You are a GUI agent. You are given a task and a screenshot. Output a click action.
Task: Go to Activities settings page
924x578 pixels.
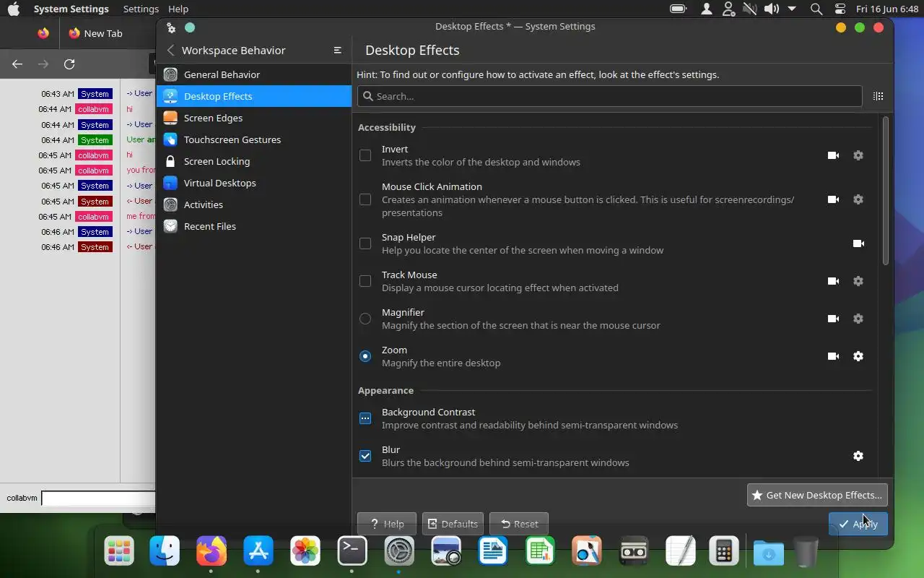click(x=254, y=204)
